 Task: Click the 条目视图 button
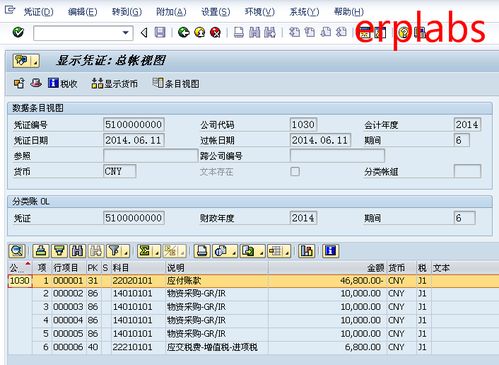pos(176,83)
